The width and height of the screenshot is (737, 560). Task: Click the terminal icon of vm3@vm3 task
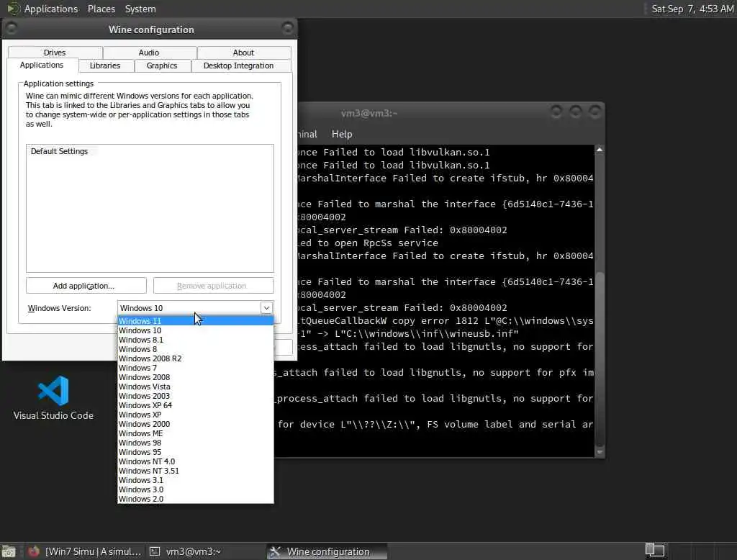pos(155,551)
